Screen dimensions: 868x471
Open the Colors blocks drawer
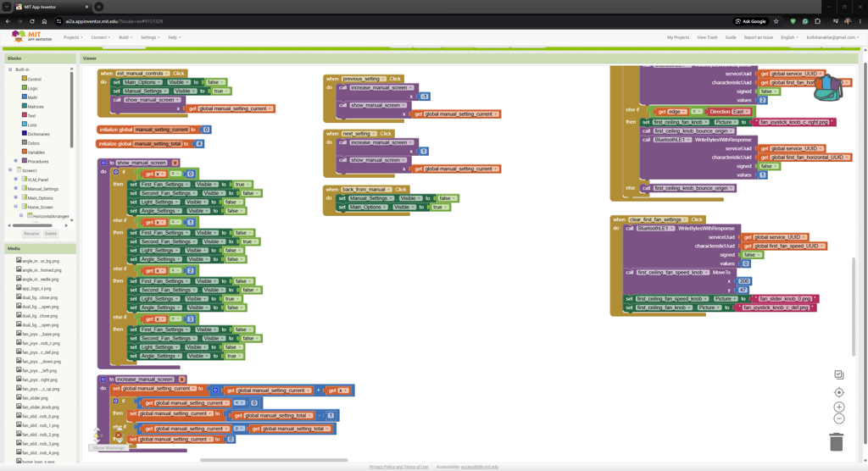pyautogui.click(x=31, y=143)
